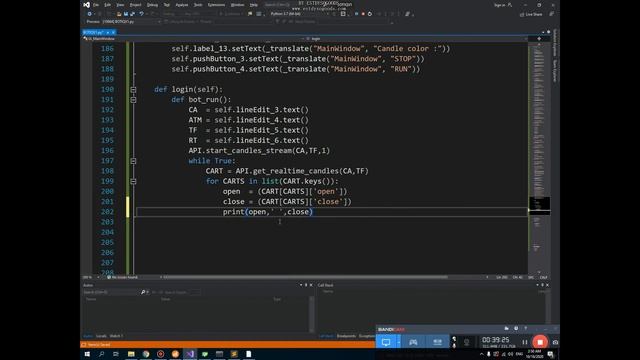Click the Visual Studio taskbar icon
The image size is (640, 360).
tap(190, 354)
